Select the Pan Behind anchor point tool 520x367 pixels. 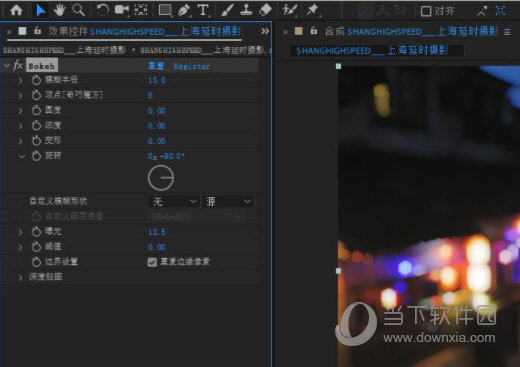(x=141, y=10)
